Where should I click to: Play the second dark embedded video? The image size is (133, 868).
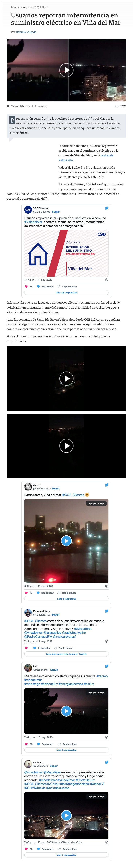66,445
